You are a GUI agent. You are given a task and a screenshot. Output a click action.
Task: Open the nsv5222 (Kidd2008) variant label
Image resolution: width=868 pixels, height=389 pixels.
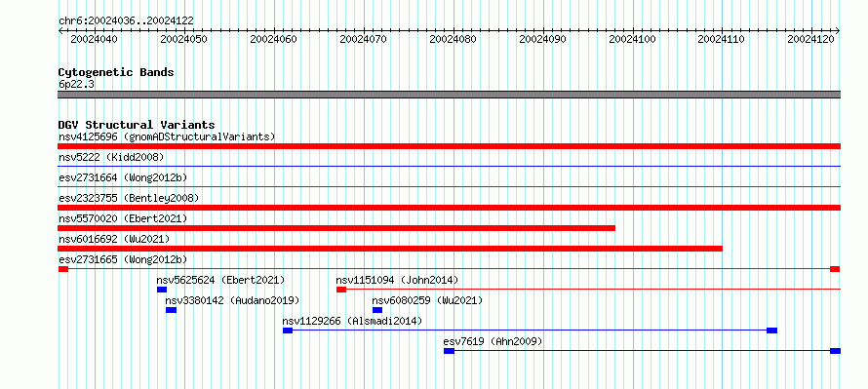111,157
